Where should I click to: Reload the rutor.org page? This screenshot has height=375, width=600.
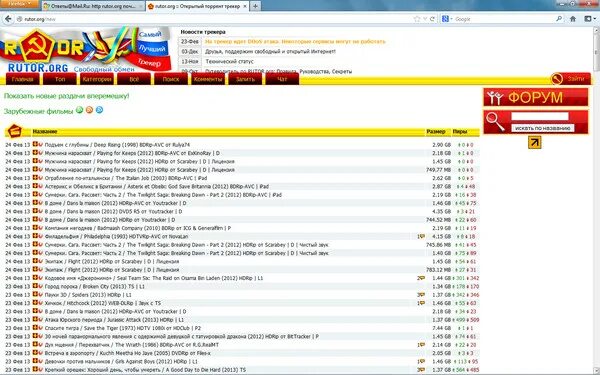[x=432, y=19]
